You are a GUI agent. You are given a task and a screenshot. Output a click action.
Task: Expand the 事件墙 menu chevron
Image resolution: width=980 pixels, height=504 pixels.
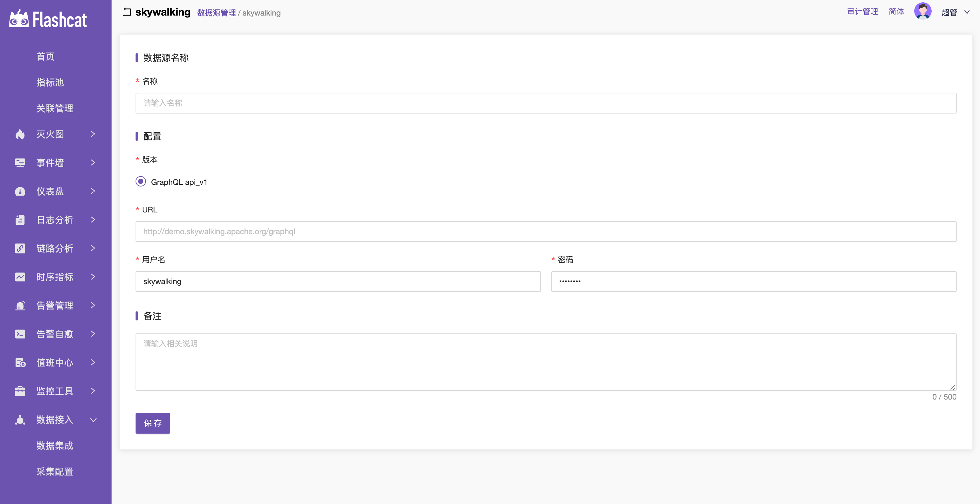point(93,162)
